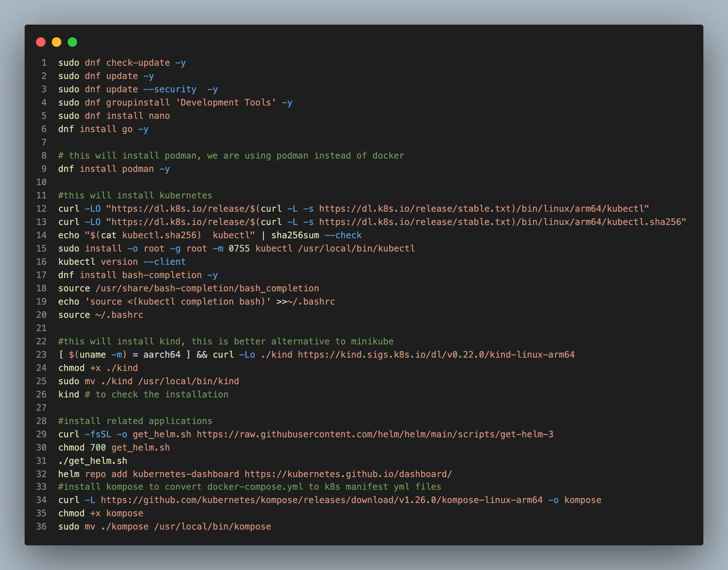Click the minikube alternative comment line
This screenshot has width=728, height=570.
pos(226,341)
